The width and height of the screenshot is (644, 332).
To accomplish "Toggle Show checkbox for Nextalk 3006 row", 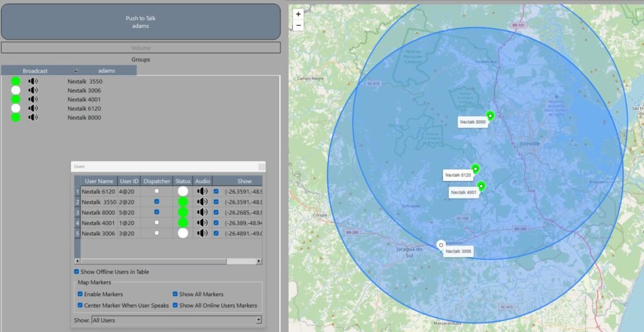I will tap(216, 233).
